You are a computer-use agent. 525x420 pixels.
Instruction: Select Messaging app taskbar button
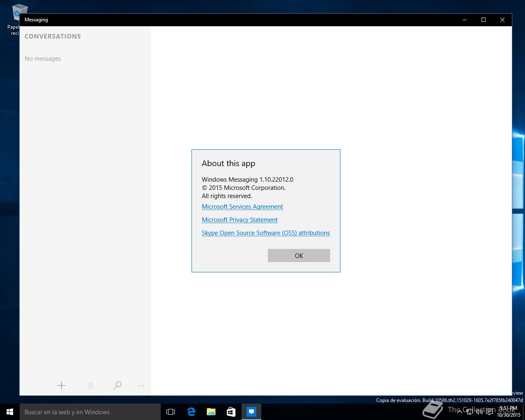[251, 412]
